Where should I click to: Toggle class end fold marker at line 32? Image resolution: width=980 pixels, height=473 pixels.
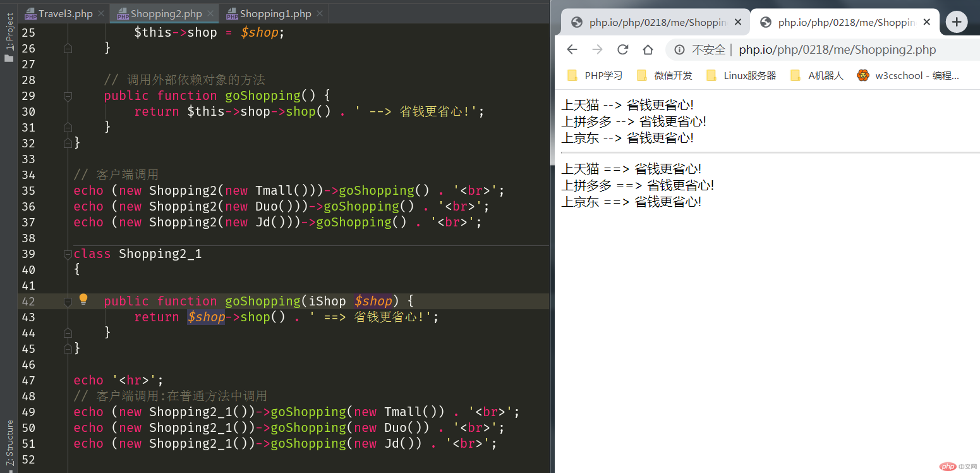(x=68, y=143)
